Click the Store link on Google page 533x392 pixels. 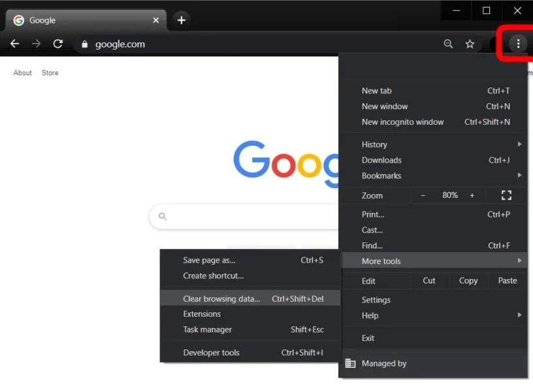point(50,73)
